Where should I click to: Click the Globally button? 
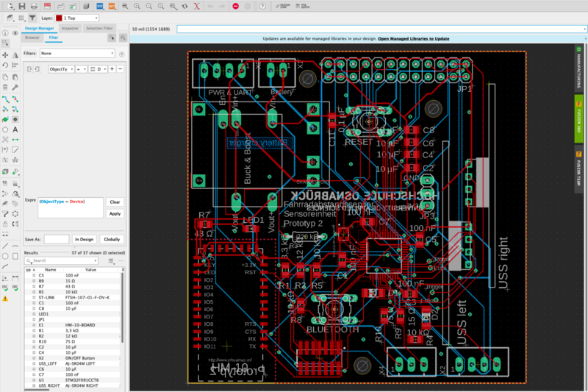click(x=112, y=239)
